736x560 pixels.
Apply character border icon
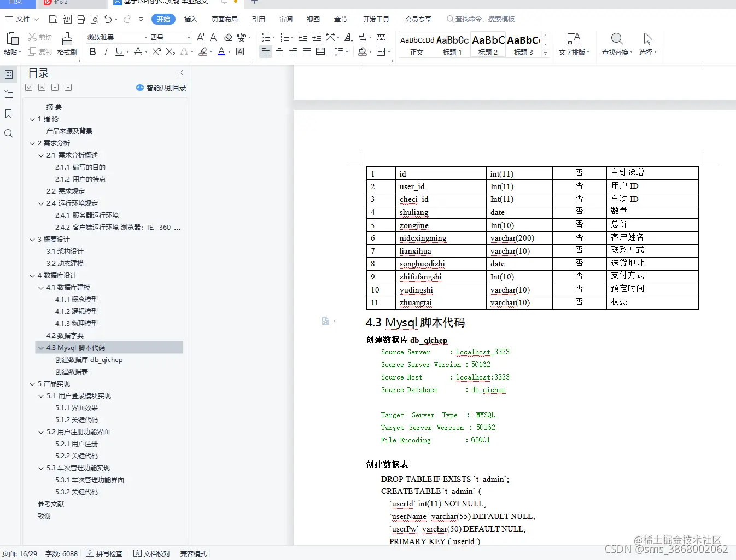(240, 51)
